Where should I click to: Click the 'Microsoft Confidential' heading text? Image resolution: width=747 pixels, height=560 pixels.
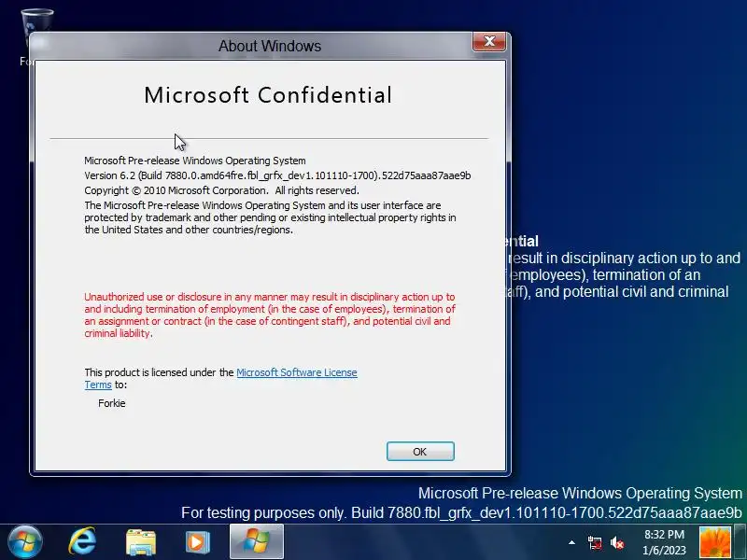pos(268,95)
